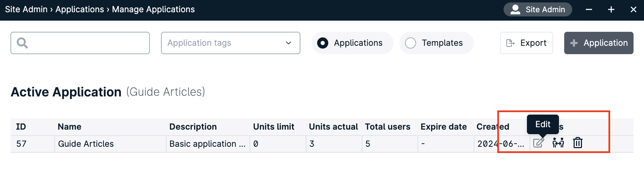Sort by the Name column header

click(70, 127)
